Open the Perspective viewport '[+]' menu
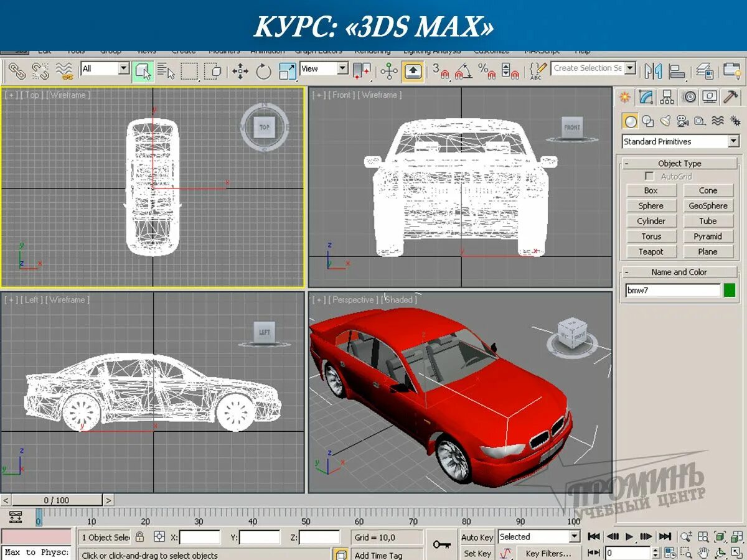Viewport: 747px width, 560px height. click(319, 300)
